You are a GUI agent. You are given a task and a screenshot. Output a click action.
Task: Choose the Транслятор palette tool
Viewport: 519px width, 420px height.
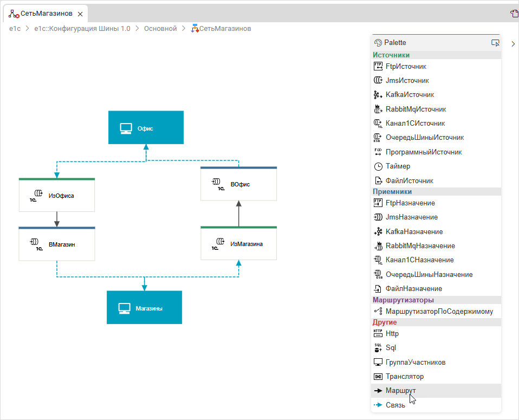click(x=404, y=376)
